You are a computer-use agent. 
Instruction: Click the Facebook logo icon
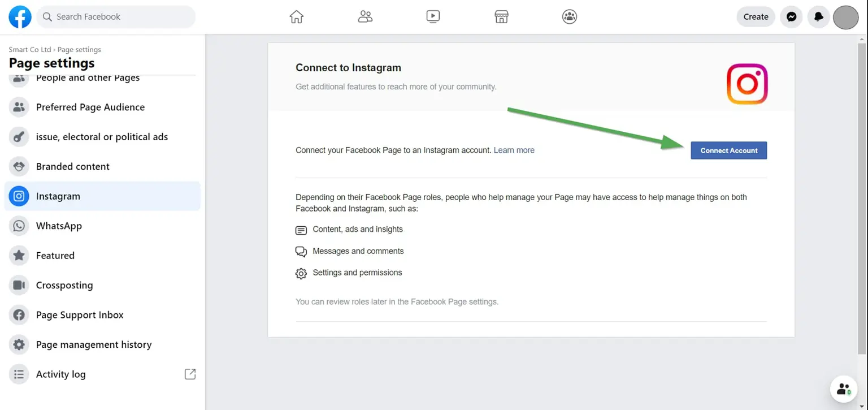point(20,17)
